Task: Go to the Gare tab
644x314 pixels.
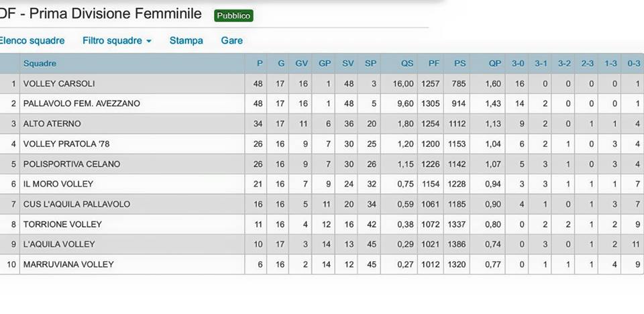Action: pyautogui.click(x=231, y=41)
